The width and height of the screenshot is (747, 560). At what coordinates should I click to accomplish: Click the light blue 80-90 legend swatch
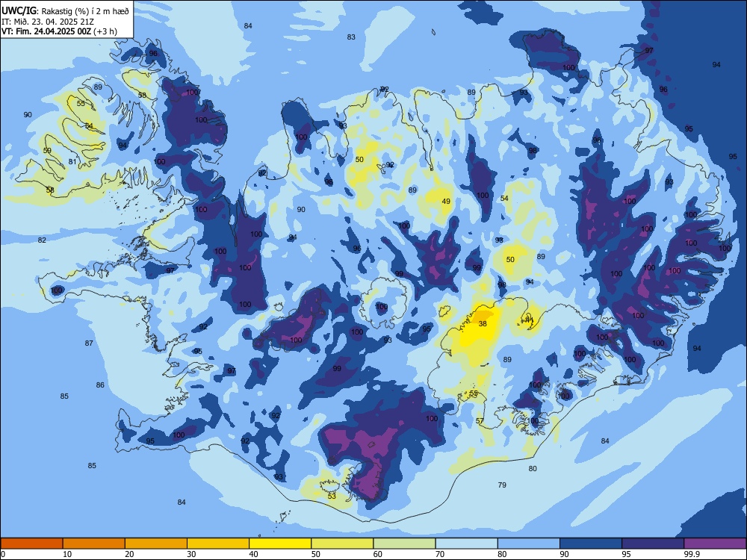click(529, 544)
